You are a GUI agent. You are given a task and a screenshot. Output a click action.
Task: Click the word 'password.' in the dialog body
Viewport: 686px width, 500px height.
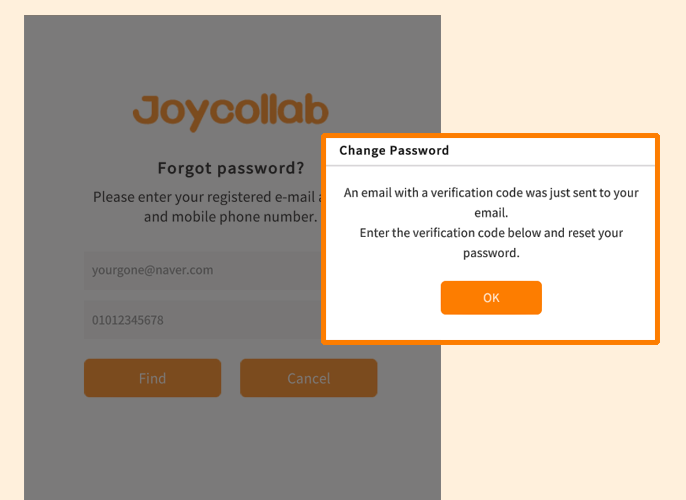coord(491,253)
